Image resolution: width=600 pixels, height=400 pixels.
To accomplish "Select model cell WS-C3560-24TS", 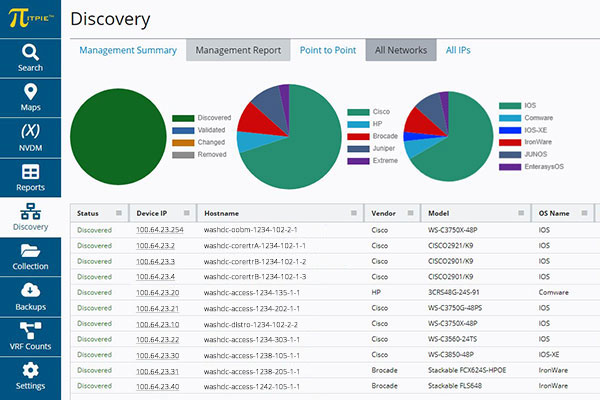I will [x=452, y=340].
